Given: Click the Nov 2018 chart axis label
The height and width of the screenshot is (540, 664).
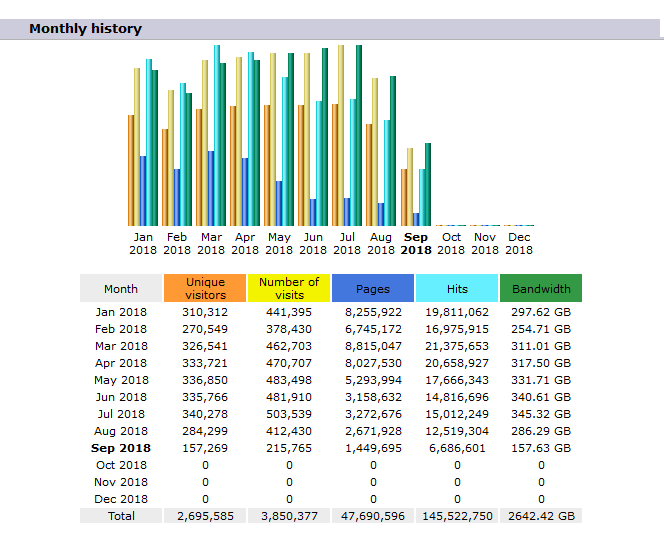Looking at the screenshot, I should click(485, 244).
